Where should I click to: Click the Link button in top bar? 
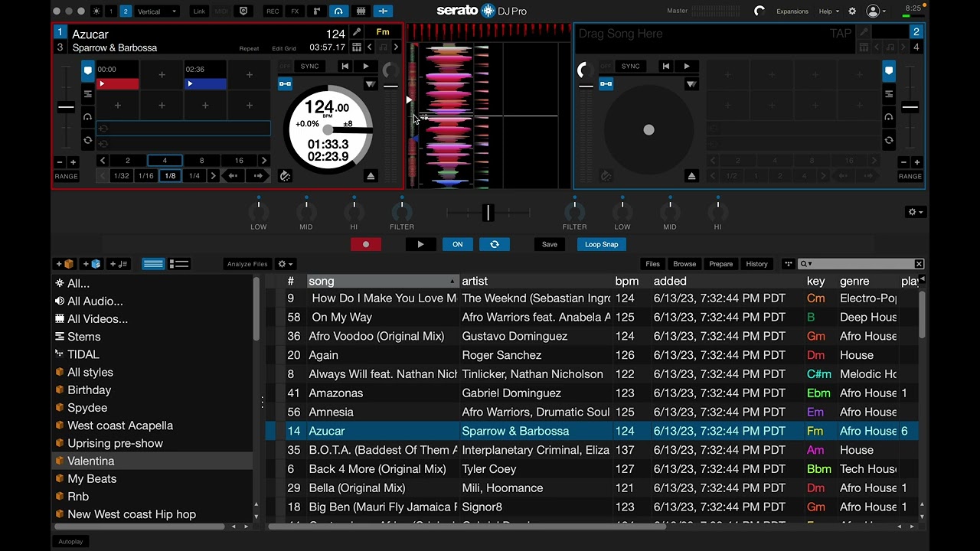click(199, 11)
